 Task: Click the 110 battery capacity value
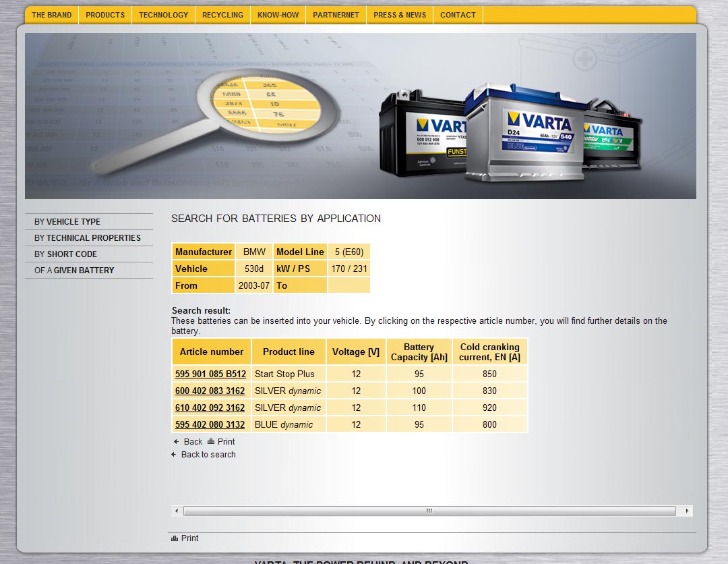419,407
